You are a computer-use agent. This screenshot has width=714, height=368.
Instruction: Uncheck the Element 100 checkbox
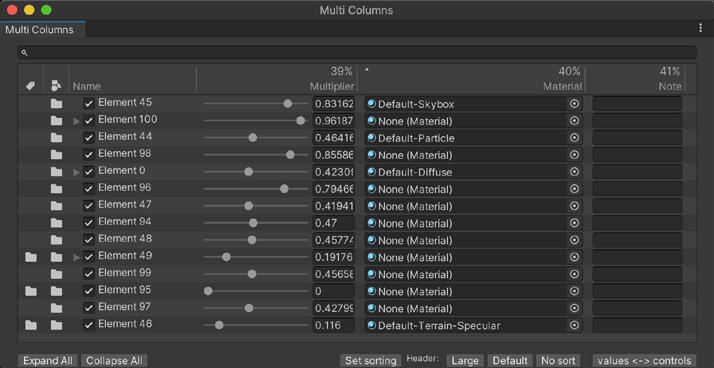click(x=89, y=121)
